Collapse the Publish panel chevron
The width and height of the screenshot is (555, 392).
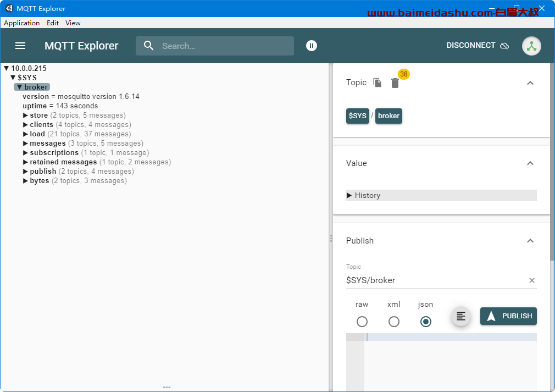click(530, 241)
